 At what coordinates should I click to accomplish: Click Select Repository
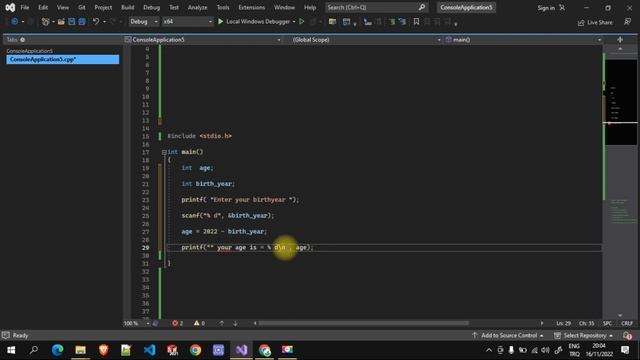[x=584, y=335]
